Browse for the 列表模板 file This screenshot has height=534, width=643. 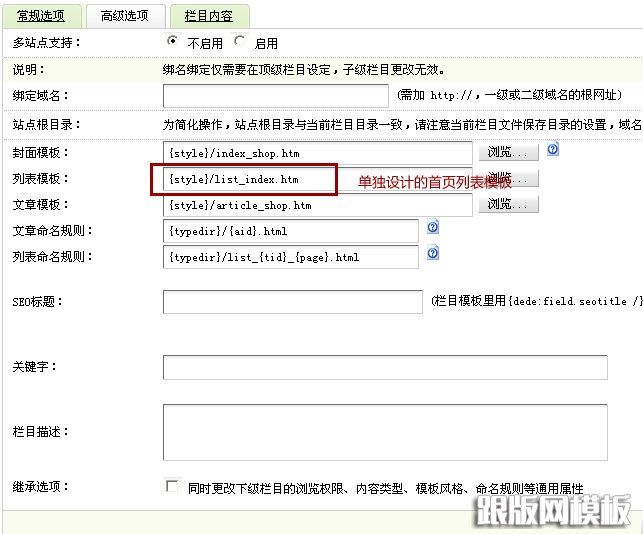pyautogui.click(x=508, y=178)
